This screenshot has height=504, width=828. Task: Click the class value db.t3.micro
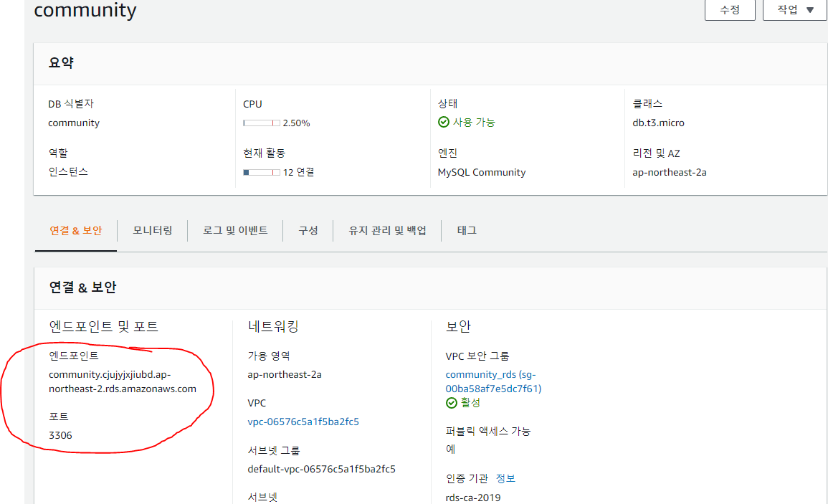coord(658,123)
